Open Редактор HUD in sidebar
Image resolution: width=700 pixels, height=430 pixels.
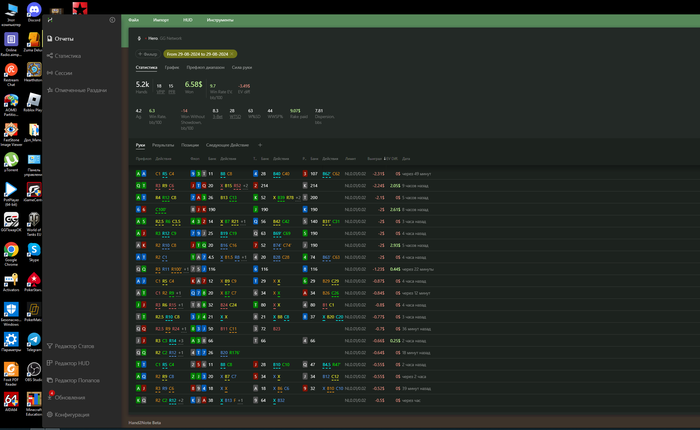[68, 363]
